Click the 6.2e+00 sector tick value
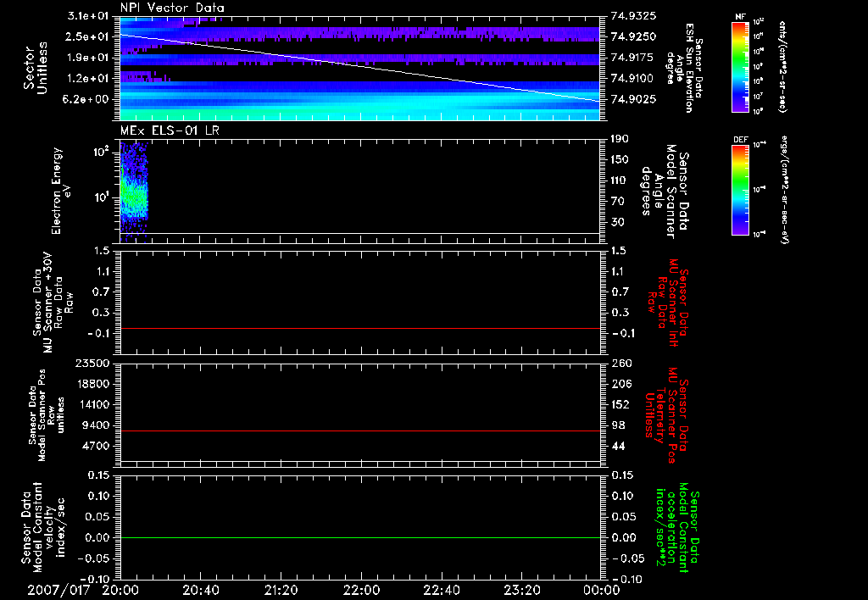This screenshot has width=868, height=600. pos(87,99)
